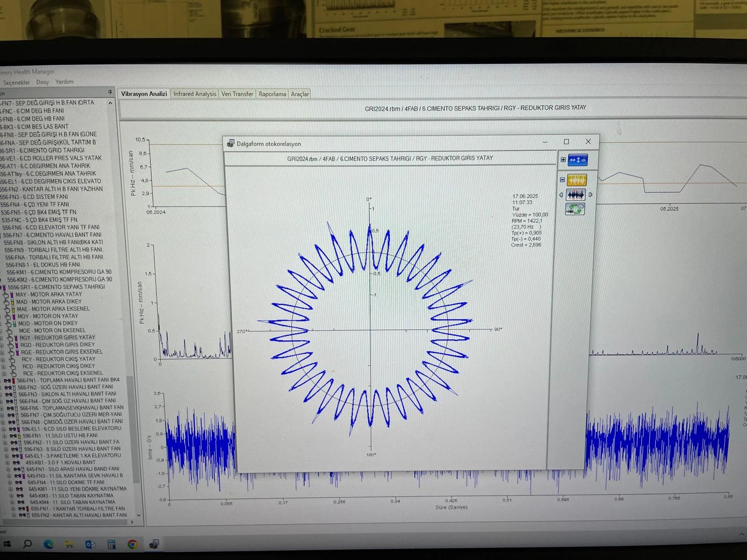The width and height of the screenshot is (747, 560).
Task: Open Windows taskbar search
Action: point(28,544)
